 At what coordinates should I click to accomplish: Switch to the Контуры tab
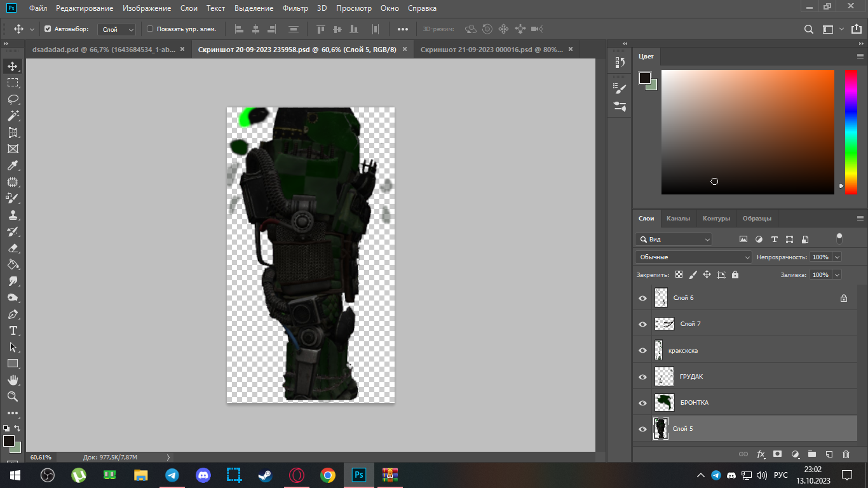click(716, 219)
